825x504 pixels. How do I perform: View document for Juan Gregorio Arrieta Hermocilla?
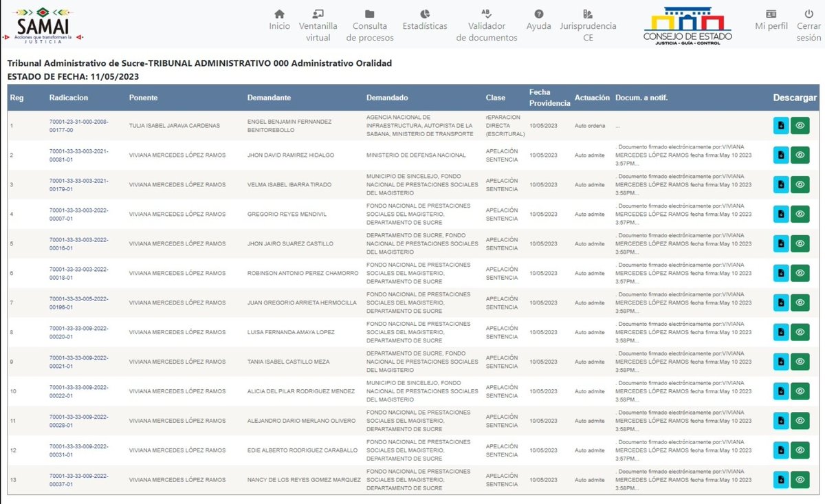[x=800, y=303]
